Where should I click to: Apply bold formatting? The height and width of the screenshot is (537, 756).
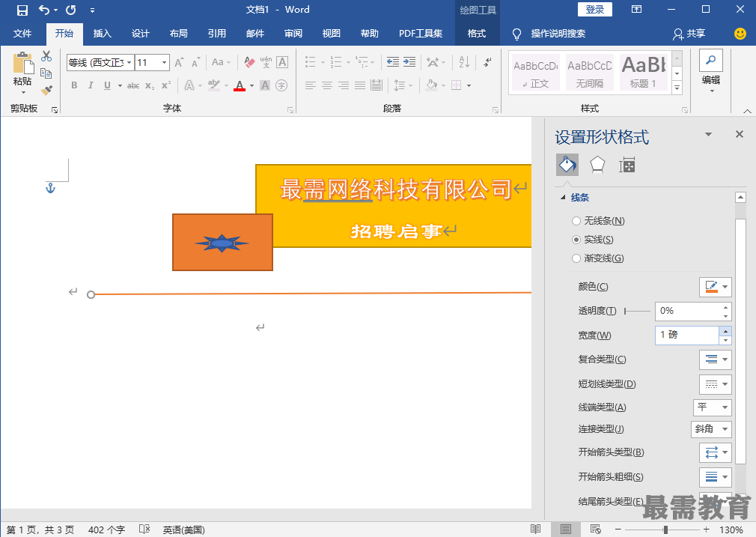coord(74,85)
